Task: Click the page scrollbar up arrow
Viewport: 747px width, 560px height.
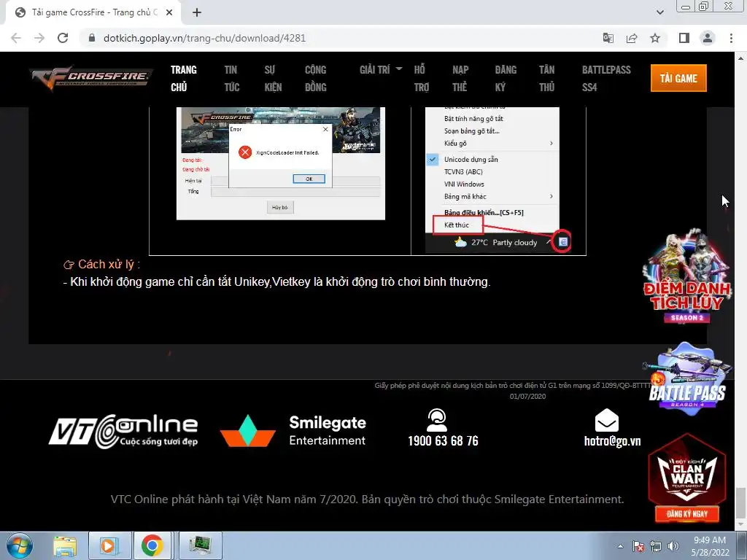Action: pos(741,58)
